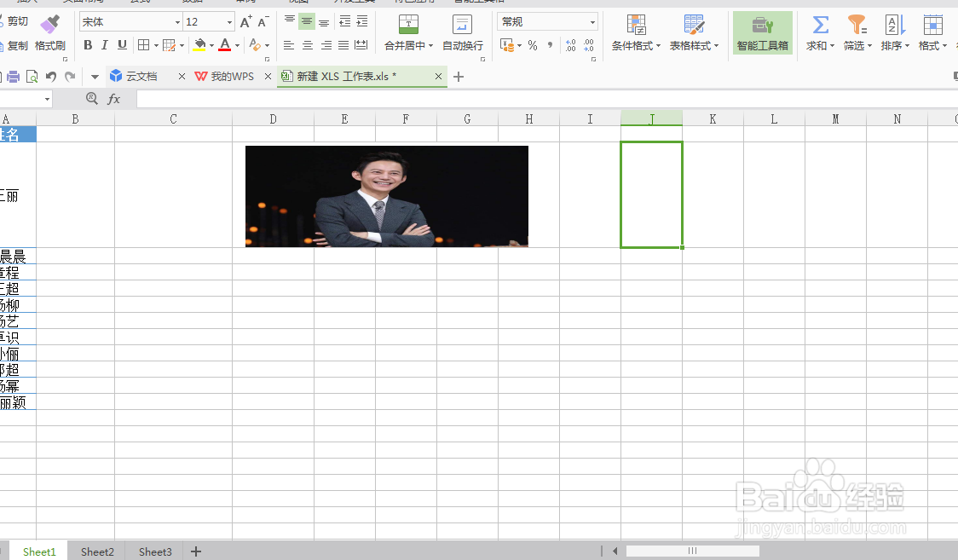Add a new document tab
This screenshot has height=560, width=958.
[x=459, y=77]
